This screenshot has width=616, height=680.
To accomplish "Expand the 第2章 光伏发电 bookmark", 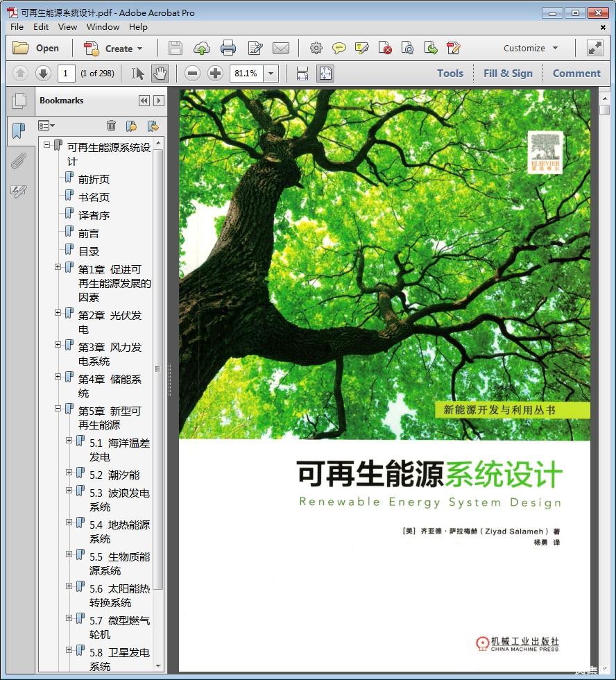I will tap(58, 313).
